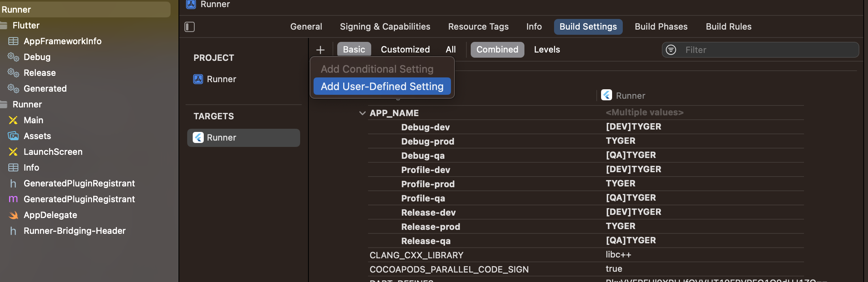Click the filter icon in the Filter field
868x282 pixels.
[671, 50]
